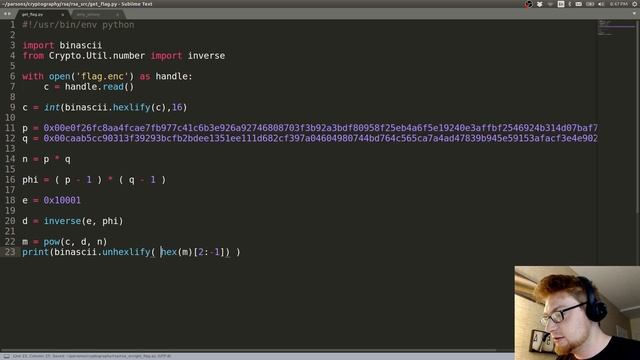Open the Wi-Fi network indicator
Screen dimensions: 640x360
click(x=550, y=4)
